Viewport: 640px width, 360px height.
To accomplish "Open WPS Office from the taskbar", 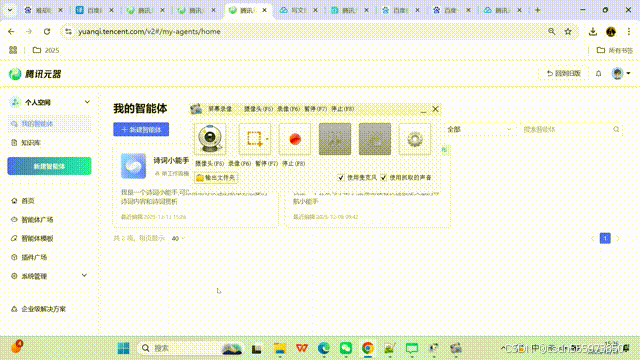I will click(302, 348).
